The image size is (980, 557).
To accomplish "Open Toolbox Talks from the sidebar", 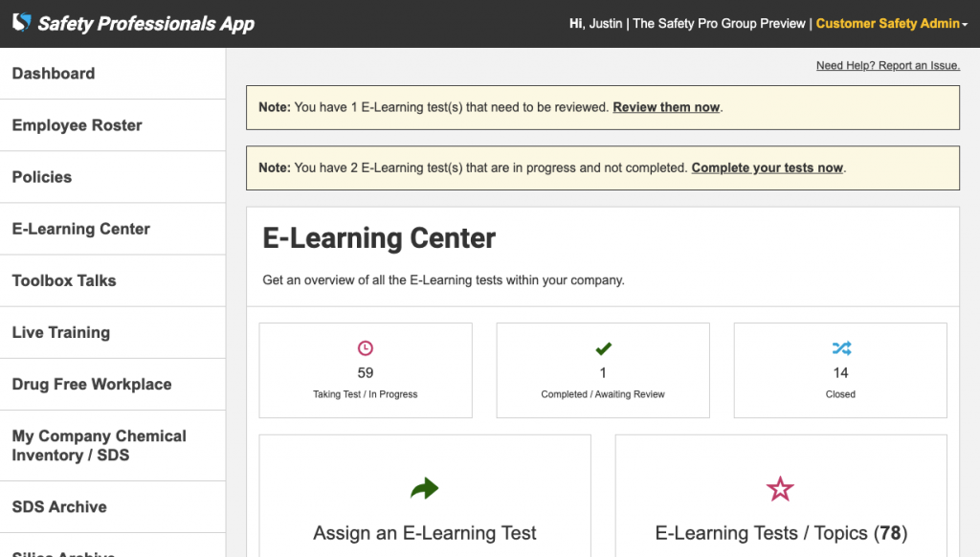I will click(64, 280).
